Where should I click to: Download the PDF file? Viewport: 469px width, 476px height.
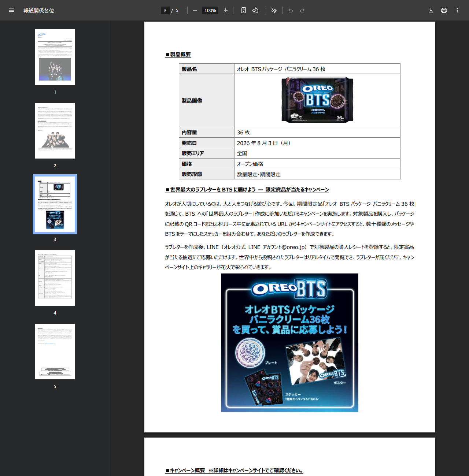pos(431,10)
